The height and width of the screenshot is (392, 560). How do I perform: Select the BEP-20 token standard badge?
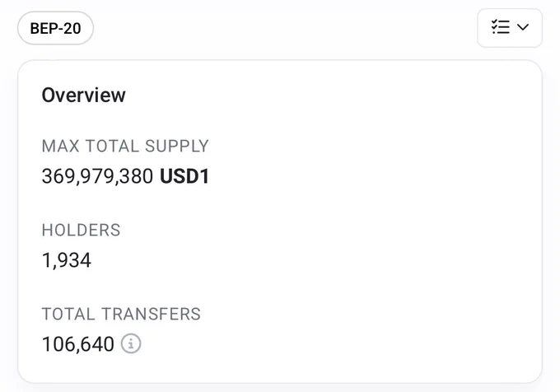click(55, 28)
